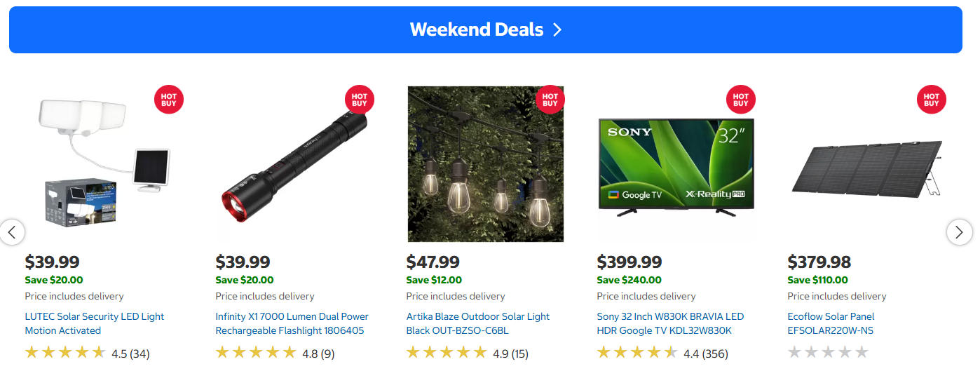Click chevron beside Weekend Deals heading
The height and width of the screenshot is (383, 980).
pos(557,29)
